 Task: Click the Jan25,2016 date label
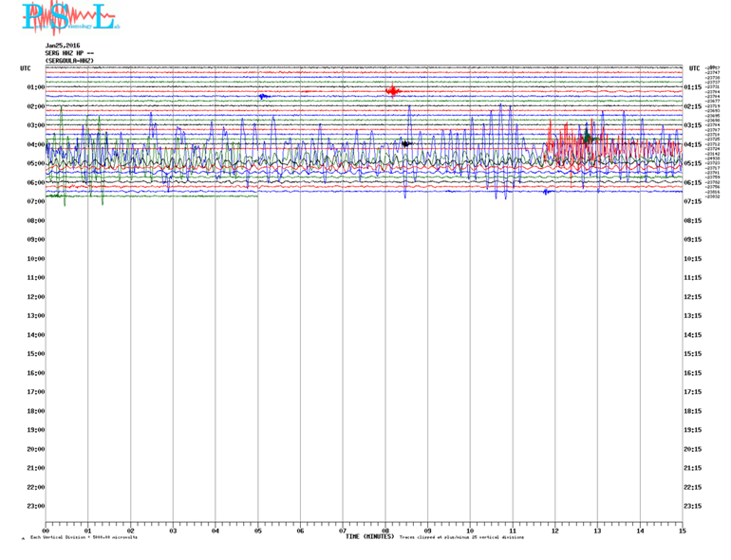click(63, 45)
